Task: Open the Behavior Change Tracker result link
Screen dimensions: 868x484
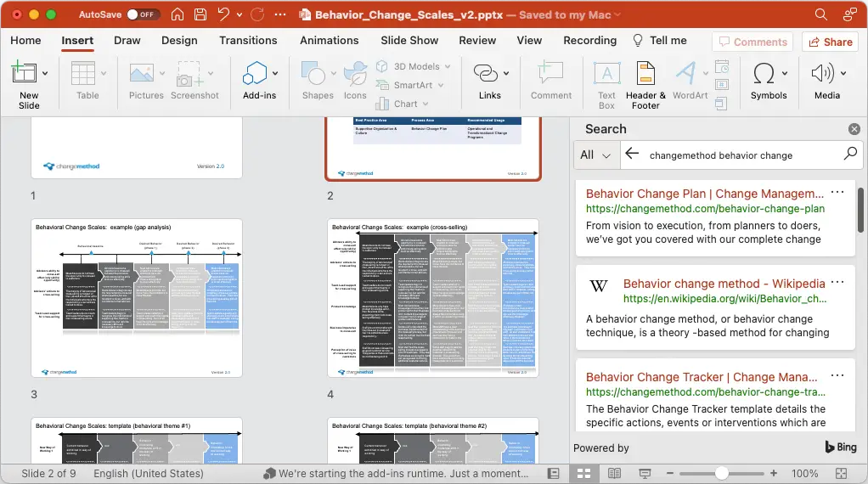Action: [702, 377]
